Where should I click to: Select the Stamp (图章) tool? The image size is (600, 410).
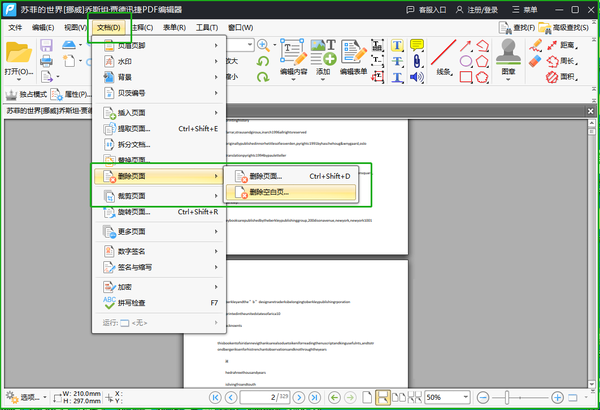point(508,56)
